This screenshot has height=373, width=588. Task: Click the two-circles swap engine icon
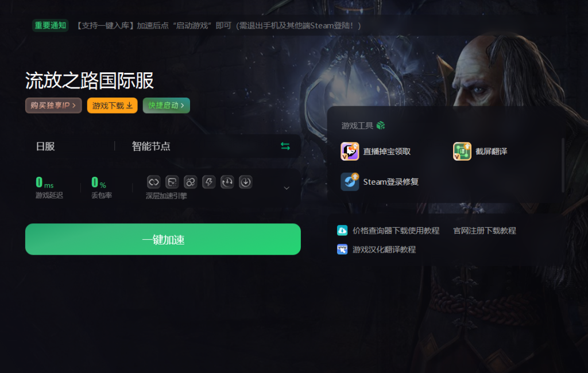point(191,182)
